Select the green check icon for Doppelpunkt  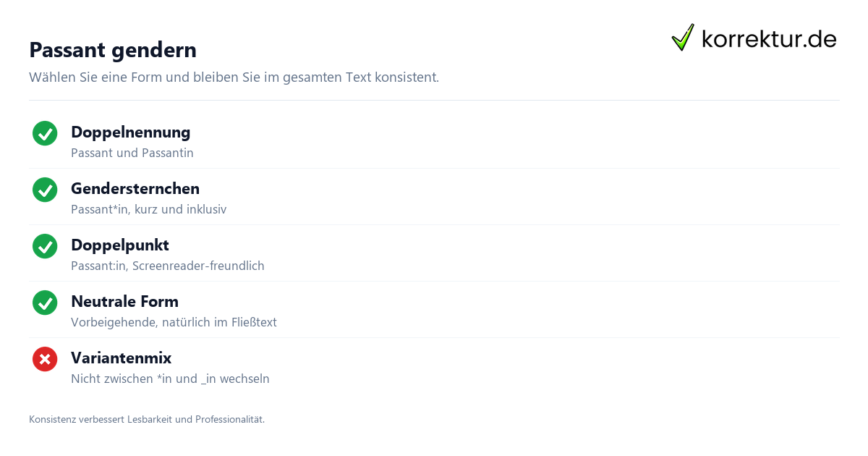tap(45, 247)
